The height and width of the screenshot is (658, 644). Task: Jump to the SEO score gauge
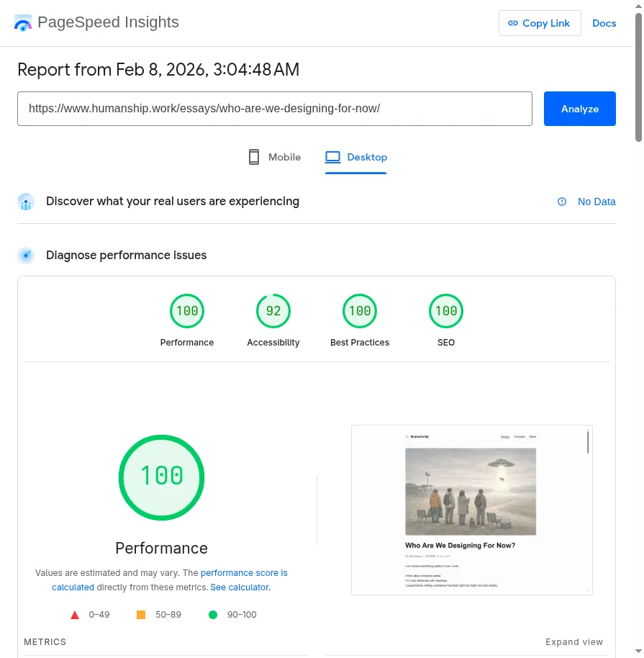446,312
